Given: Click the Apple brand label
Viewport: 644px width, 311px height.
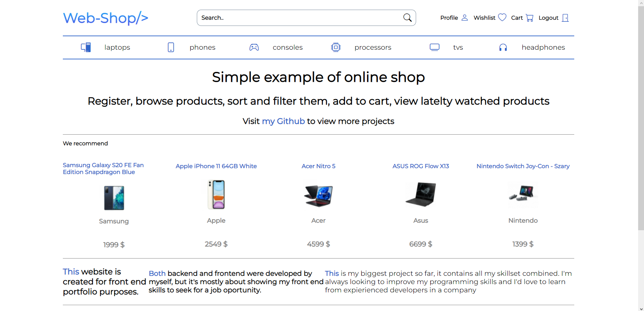Looking at the screenshot, I should click(x=216, y=221).
